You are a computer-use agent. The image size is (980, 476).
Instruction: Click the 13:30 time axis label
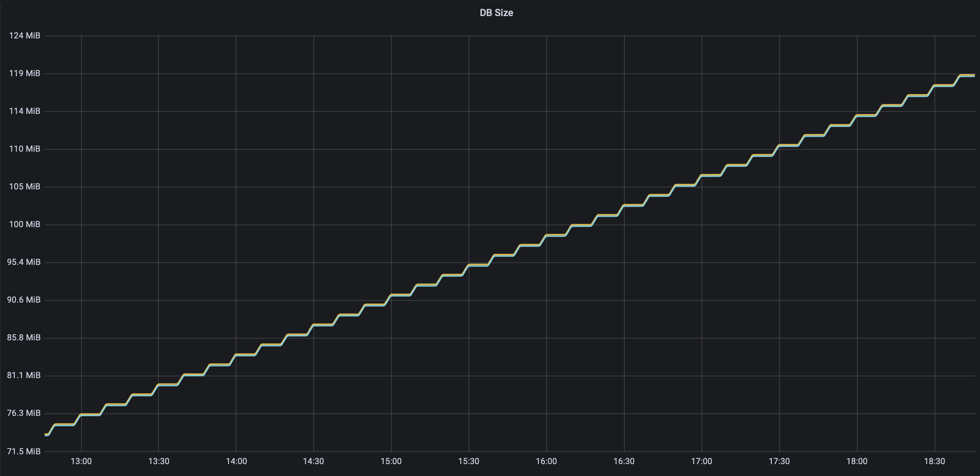(x=159, y=461)
